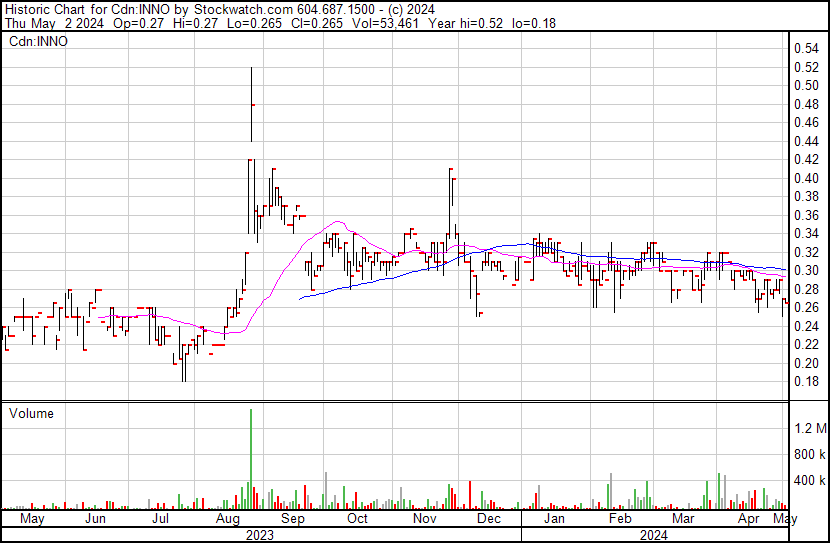This screenshot has width=830, height=543.
Task: Click the 0.34 price axis label
Action: [x=806, y=233]
